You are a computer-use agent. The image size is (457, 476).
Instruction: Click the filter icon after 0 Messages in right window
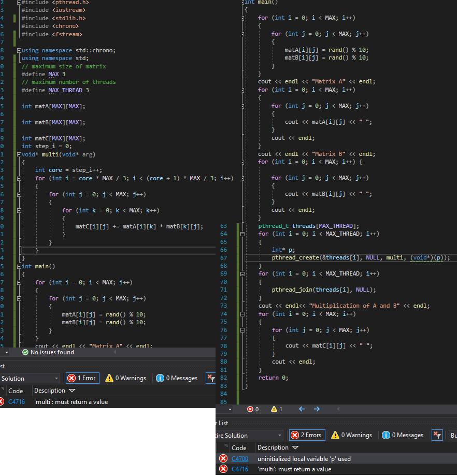tap(437, 435)
